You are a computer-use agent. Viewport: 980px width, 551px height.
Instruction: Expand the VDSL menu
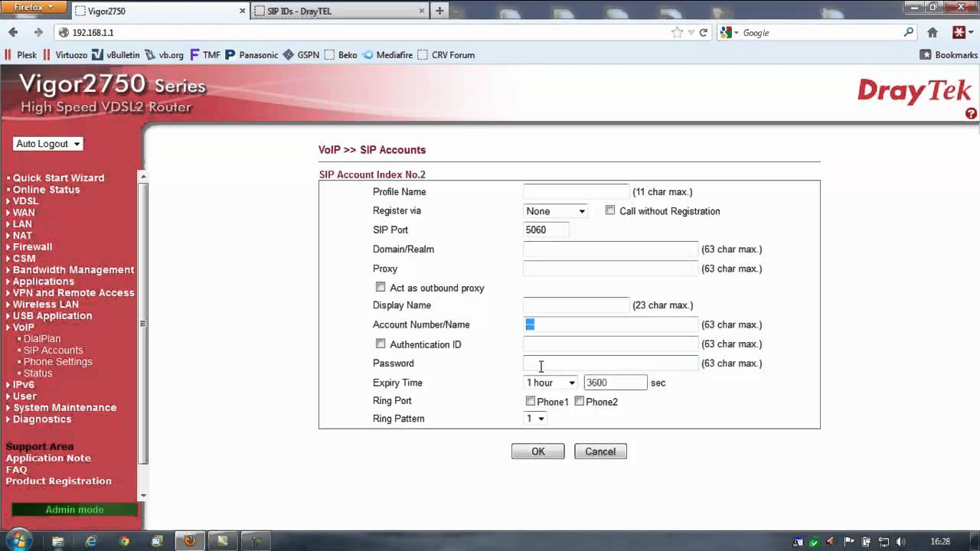click(25, 201)
